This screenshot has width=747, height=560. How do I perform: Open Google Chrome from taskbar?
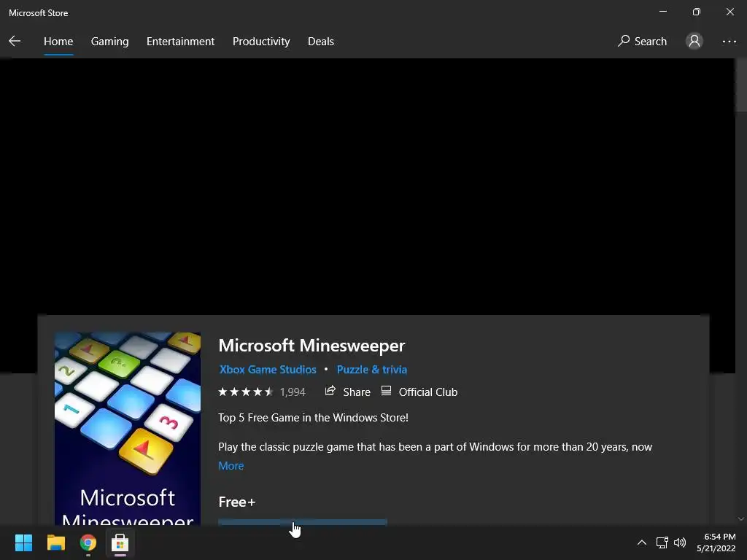(88, 542)
